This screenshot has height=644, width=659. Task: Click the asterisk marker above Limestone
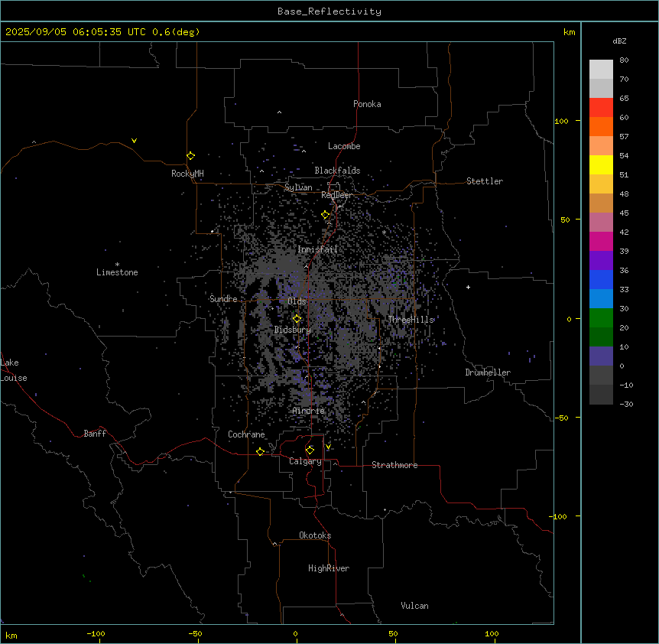coord(117,265)
